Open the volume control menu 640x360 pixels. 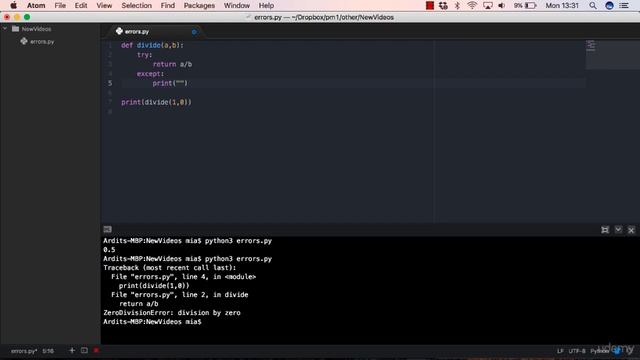(502, 5)
